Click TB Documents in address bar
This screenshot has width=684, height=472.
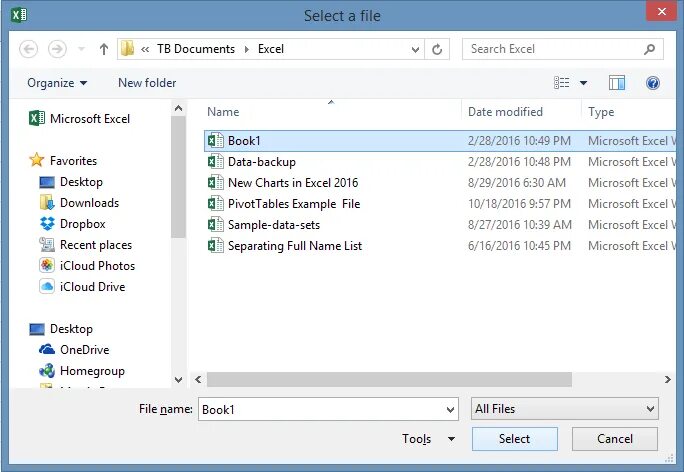tap(196, 49)
